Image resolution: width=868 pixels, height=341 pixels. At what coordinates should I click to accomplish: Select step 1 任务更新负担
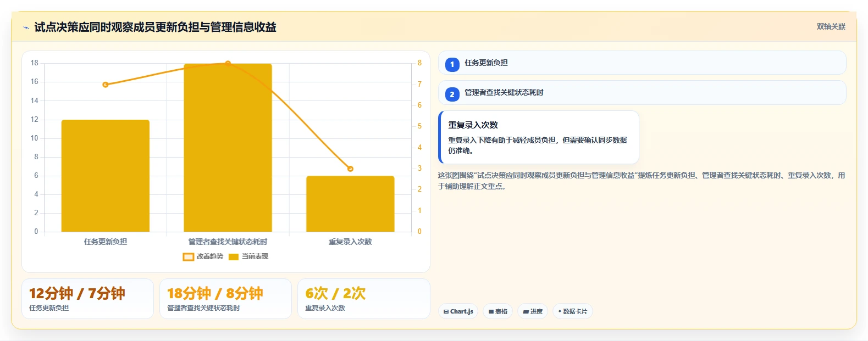point(642,63)
